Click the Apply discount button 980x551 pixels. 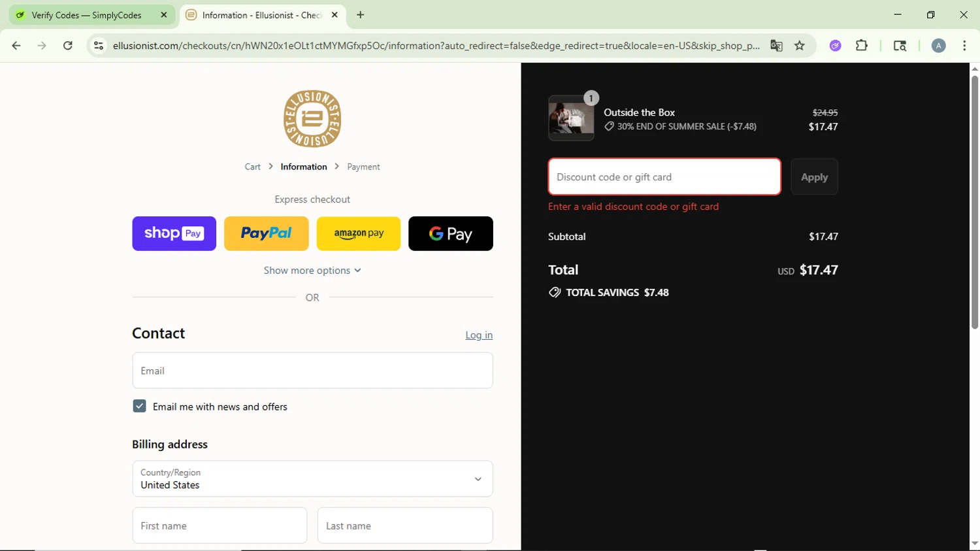[814, 176]
